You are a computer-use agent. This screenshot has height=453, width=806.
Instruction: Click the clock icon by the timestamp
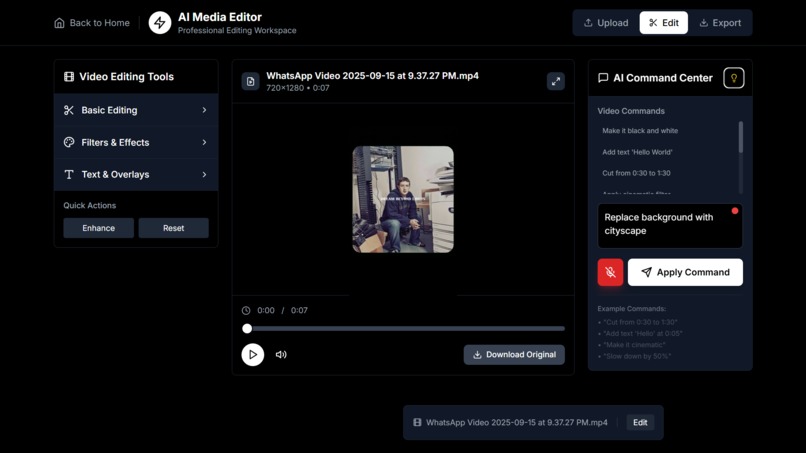pos(246,311)
